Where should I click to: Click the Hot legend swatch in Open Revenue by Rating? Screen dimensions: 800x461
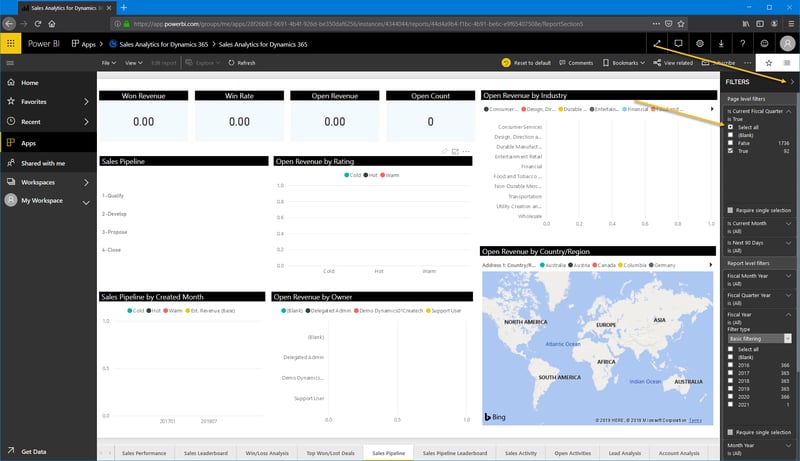[366, 175]
